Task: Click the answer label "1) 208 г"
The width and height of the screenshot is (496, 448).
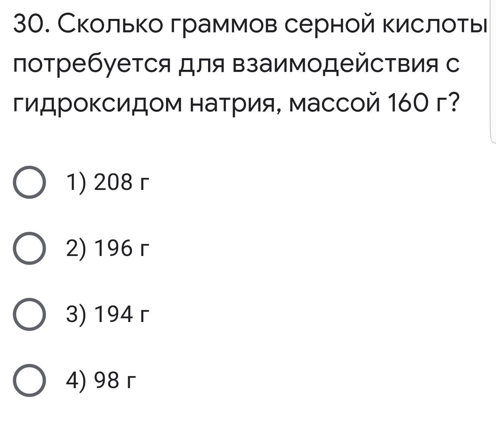Action: click(x=108, y=182)
